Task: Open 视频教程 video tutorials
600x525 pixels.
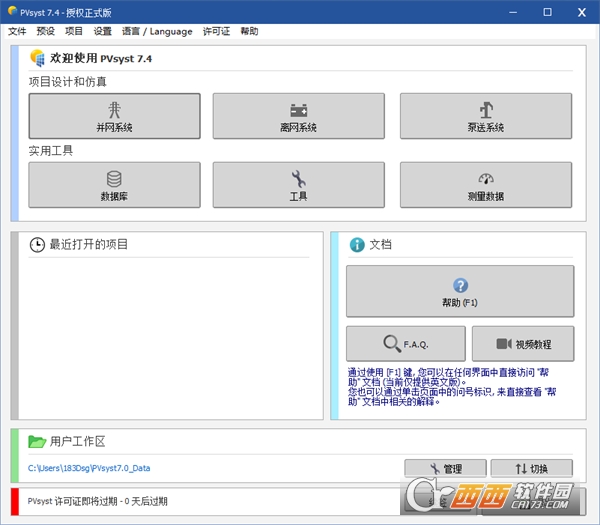Action: click(523, 344)
